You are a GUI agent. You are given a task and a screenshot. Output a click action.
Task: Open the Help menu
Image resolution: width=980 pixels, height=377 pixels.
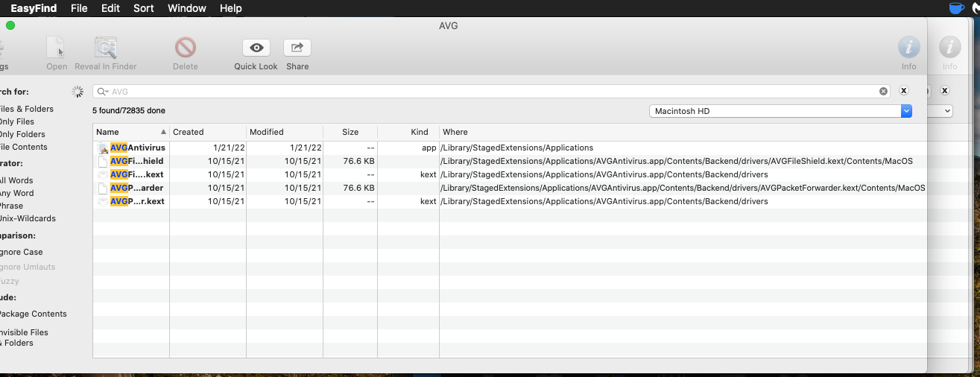coord(231,8)
